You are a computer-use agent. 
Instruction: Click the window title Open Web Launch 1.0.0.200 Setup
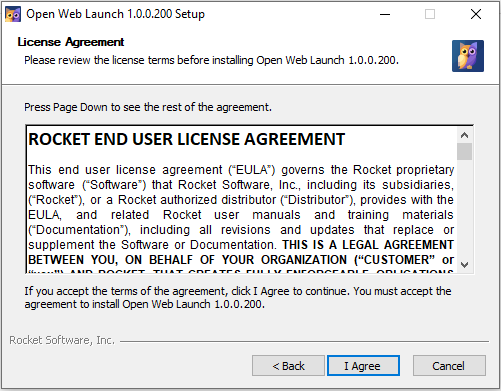click(115, 14)
